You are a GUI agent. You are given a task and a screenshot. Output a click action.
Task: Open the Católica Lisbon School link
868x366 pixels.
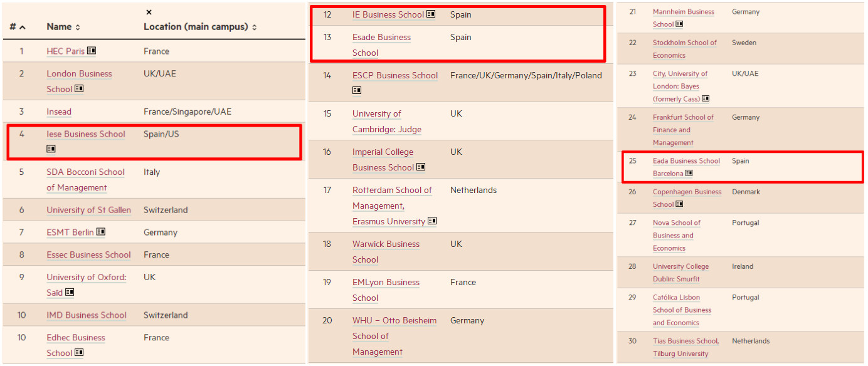pos(682,310)
